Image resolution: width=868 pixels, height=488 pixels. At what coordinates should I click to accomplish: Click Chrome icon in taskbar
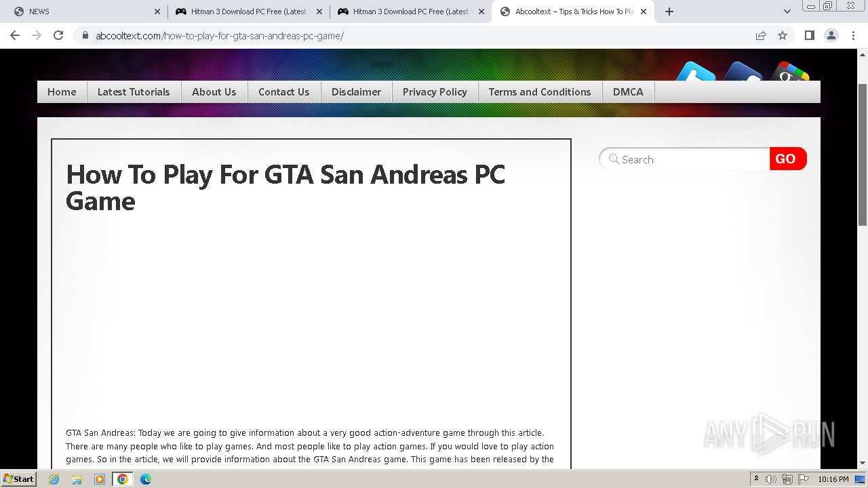coord(123,479)
